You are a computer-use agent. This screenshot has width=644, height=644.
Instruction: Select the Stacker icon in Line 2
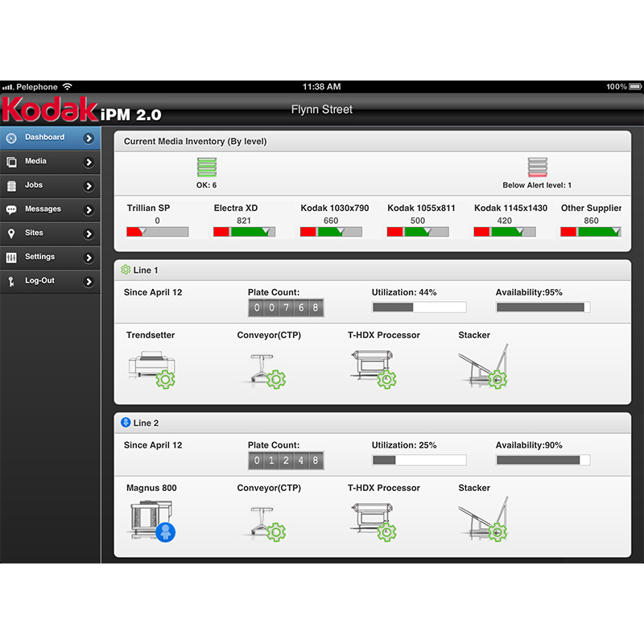[x=484, y=518]
